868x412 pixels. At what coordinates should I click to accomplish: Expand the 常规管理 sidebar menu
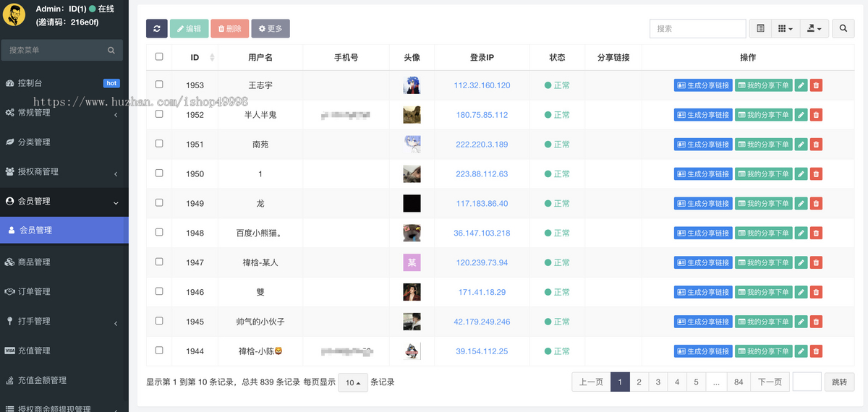coord(64,113)
